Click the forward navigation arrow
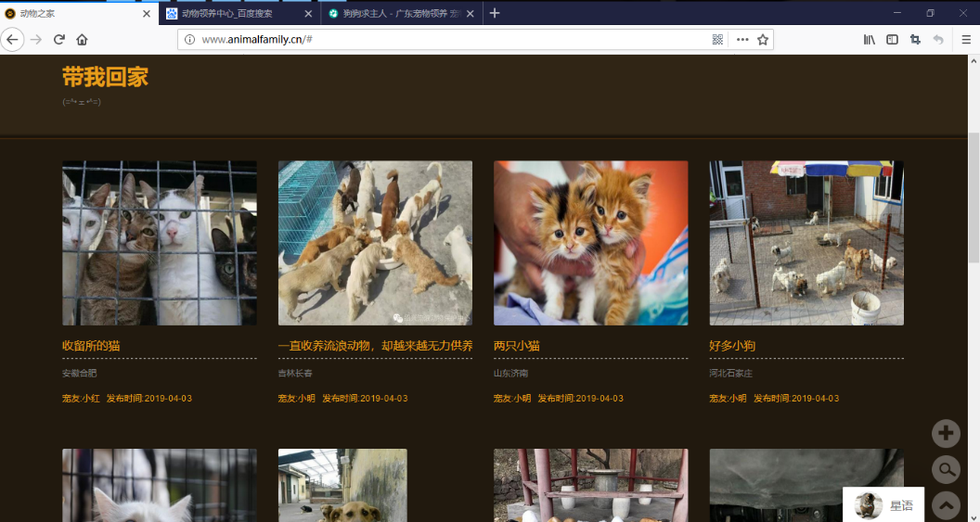980x522 pixels. pos(36,39)
